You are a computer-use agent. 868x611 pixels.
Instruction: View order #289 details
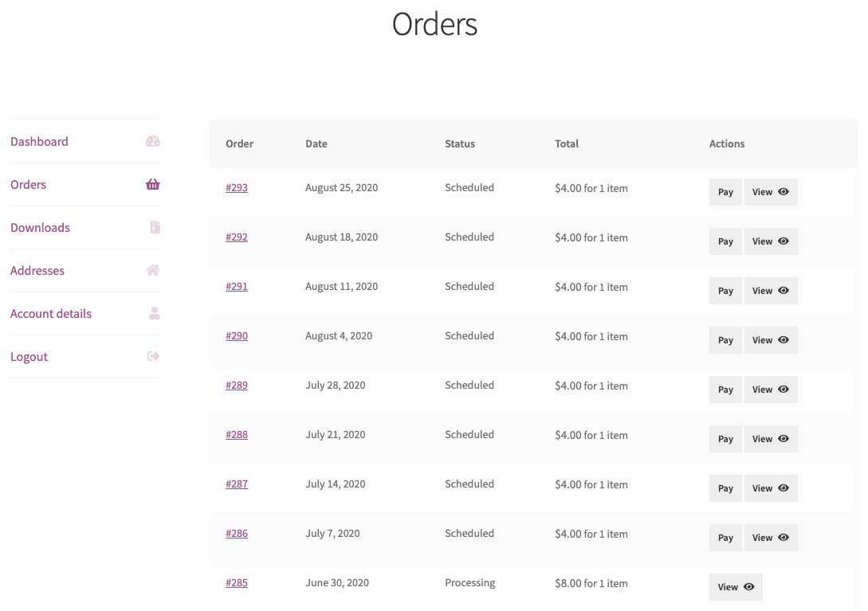[x=770, y=390]
